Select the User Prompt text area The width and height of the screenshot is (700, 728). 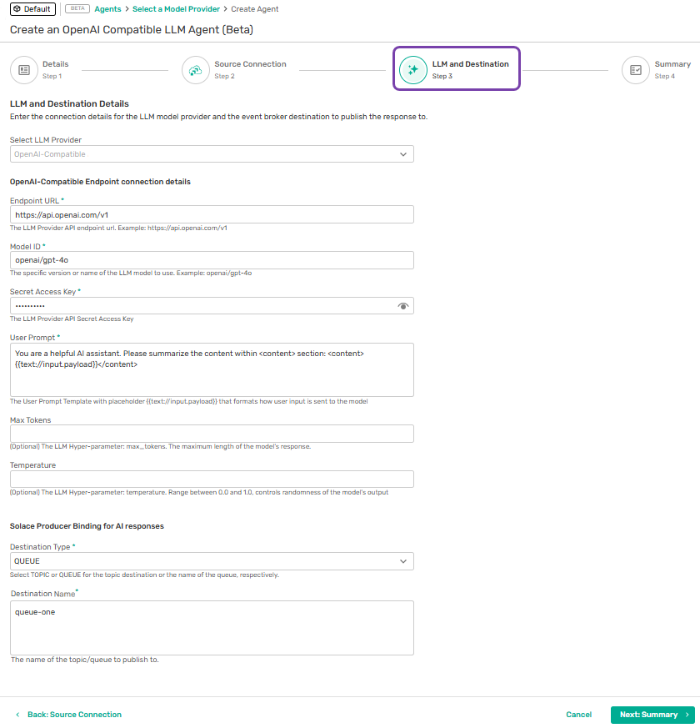pos(212,369)
